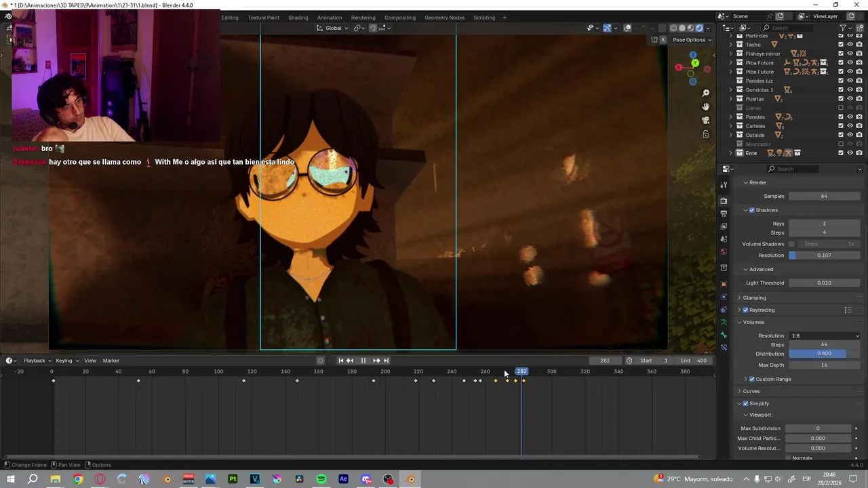Image resolution: width=868 pixels, height=488 pixels.
Task: Collapse the Advanced subpanel
Action: click(761, 269)
